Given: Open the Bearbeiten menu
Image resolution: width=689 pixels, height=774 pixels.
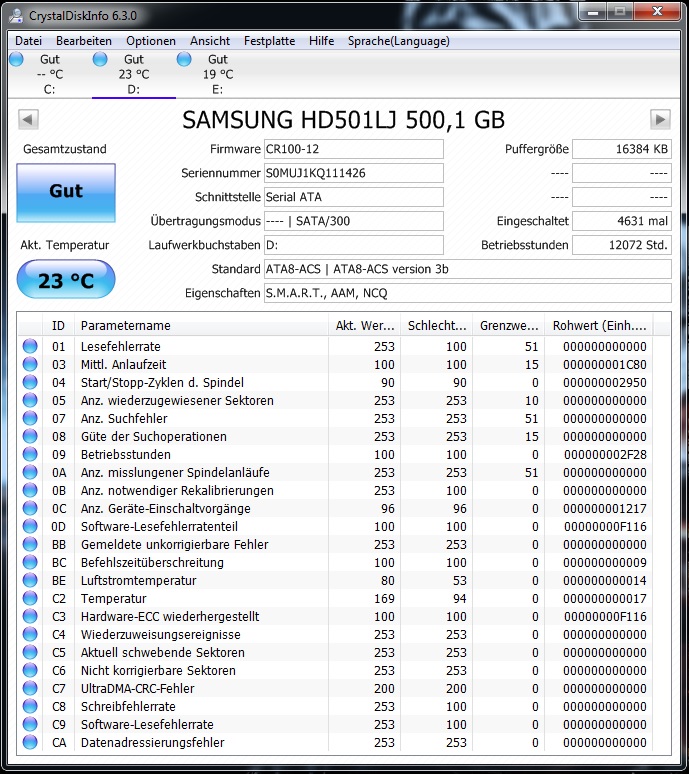Looking at the screenshot, I should coord(84,41).
